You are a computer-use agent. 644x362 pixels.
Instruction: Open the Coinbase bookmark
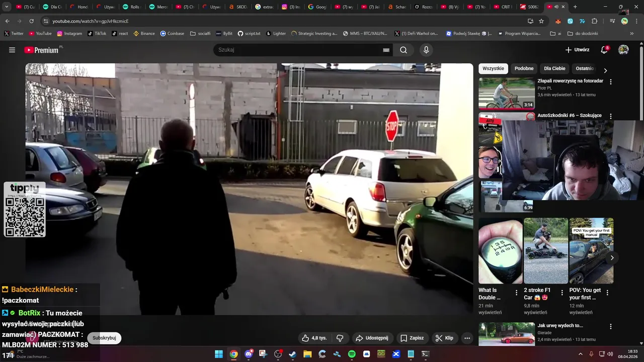(x=172, y=34)
